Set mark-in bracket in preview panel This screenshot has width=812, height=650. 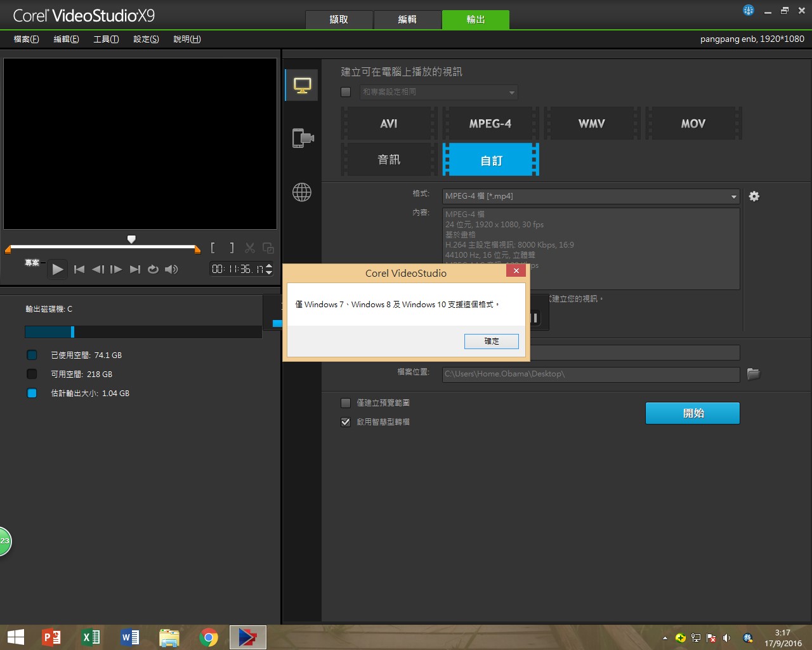click(213, 248)
